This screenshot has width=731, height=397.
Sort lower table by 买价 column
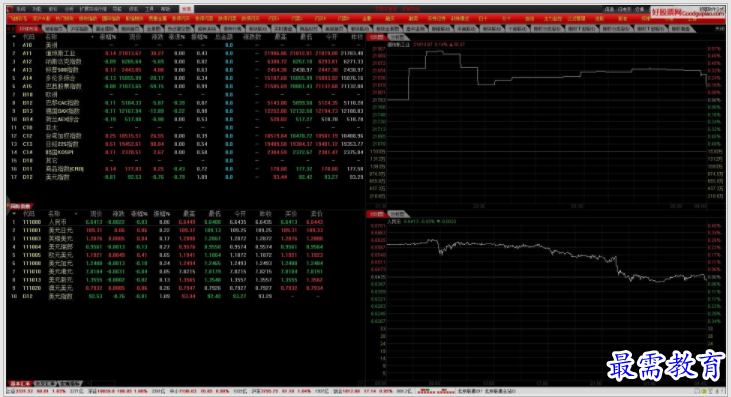pyautogui.click(x=290, y=213)
